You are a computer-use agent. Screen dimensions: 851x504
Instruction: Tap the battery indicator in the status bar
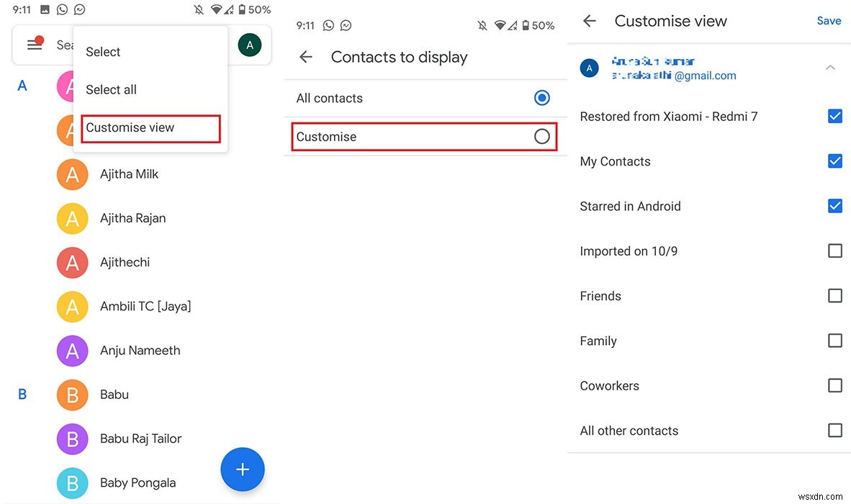[x=241, y=9]
